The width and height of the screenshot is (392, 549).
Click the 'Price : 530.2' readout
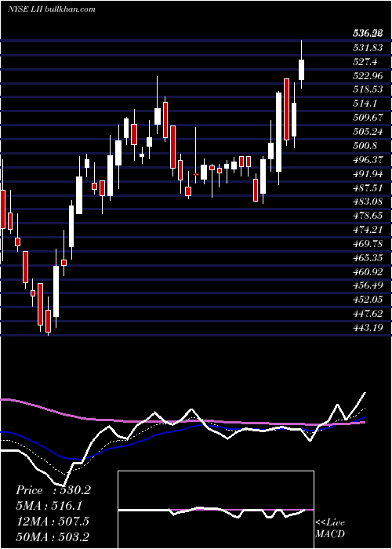tap(53, 490)
